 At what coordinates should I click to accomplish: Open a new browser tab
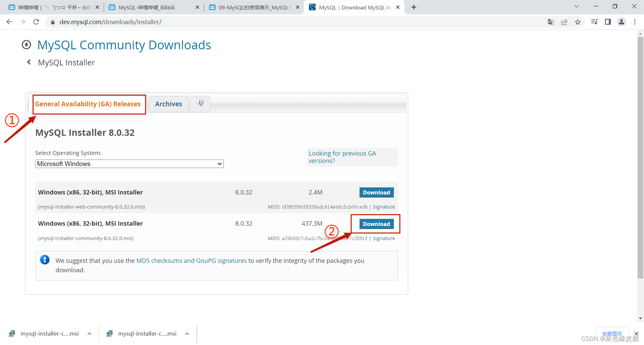pyautogui.click(x=414, y=7)
